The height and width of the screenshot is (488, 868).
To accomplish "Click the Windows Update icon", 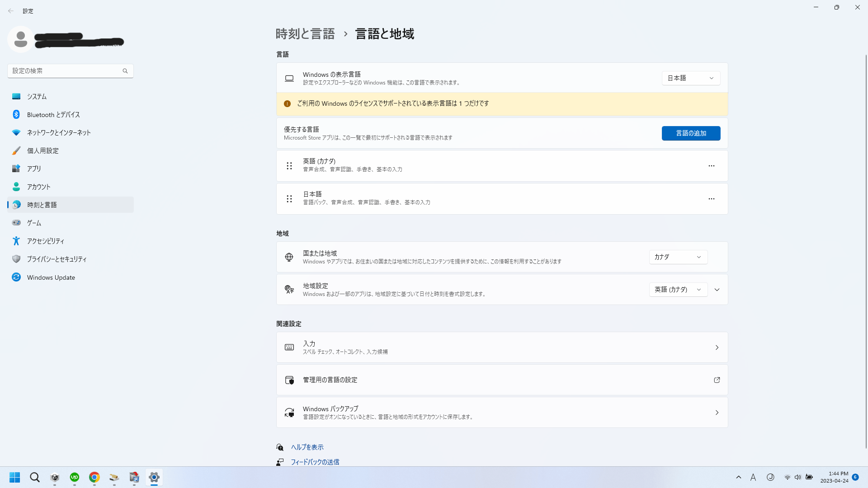I will 16,277.
